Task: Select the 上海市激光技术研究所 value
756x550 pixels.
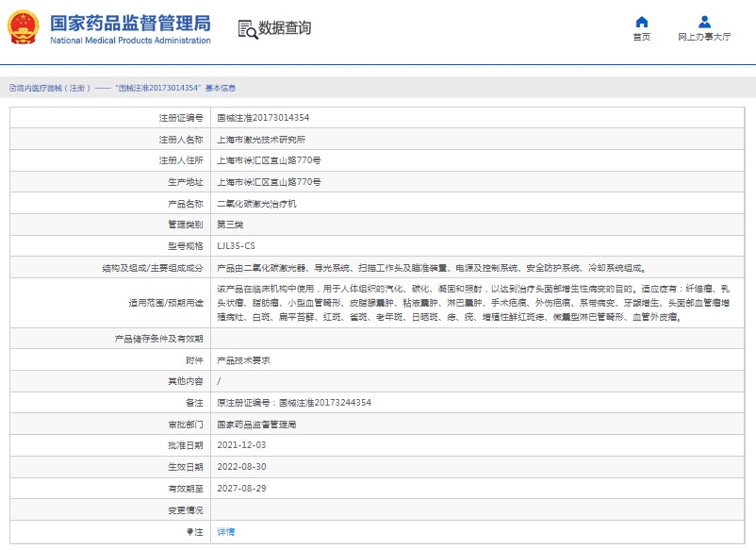Action: 261,140
